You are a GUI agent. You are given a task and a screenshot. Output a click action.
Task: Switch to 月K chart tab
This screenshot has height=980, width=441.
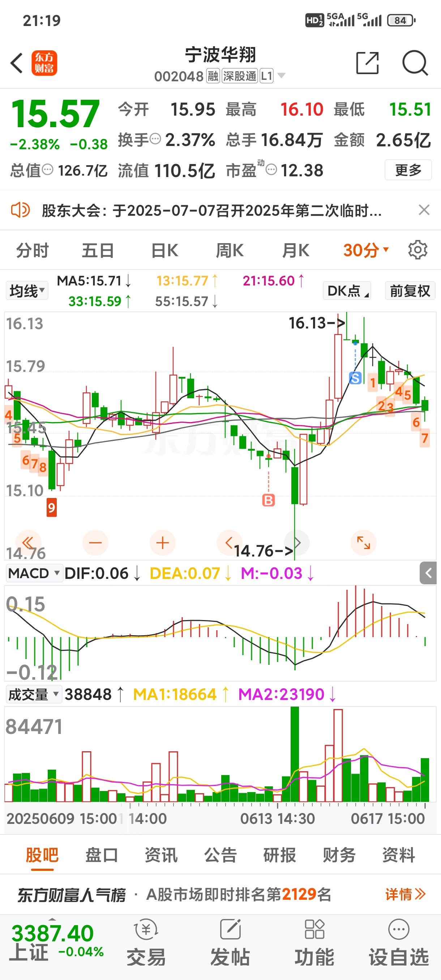295,250
